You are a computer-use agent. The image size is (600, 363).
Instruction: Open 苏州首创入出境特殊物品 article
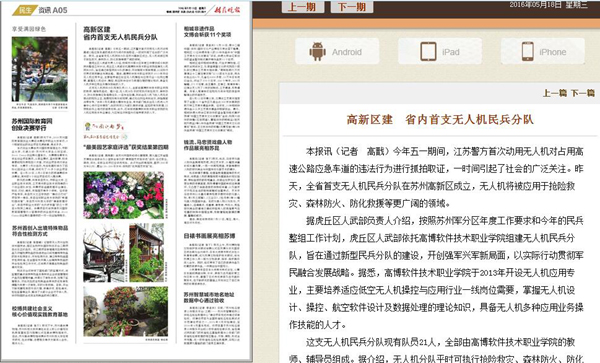(40, 231)
